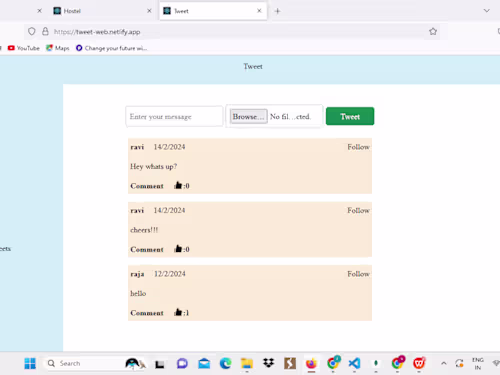This screenshot has height=375, width=500.
Task: Open the new tab plus button
Action: pos(277,11)
